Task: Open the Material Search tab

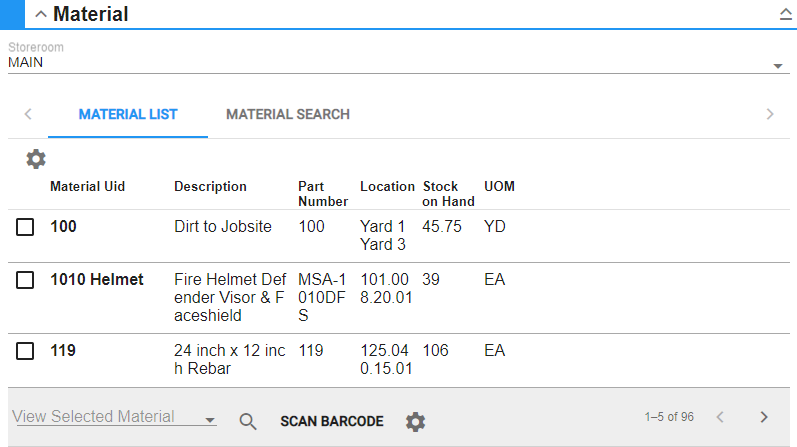Action: pos(288,114)
